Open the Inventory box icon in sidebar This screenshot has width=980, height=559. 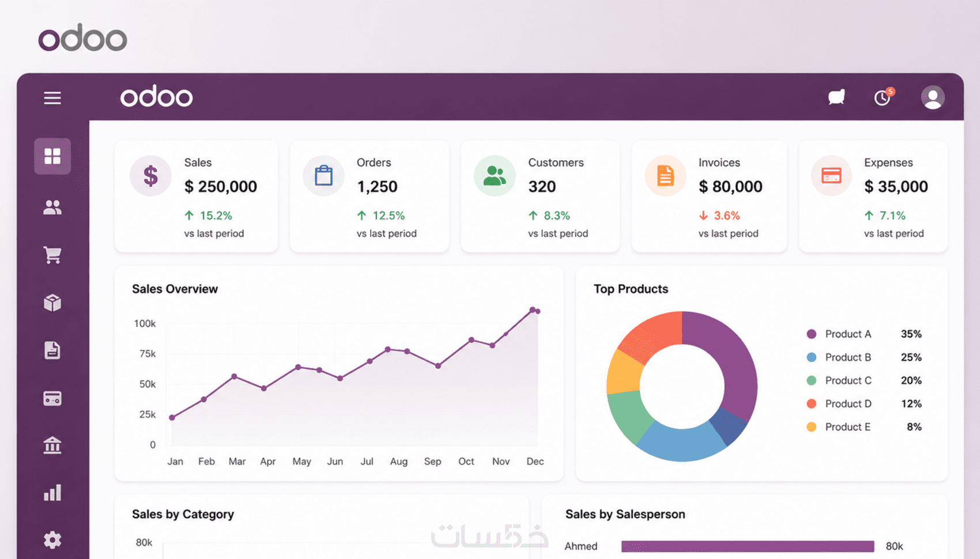pos(52,303)
